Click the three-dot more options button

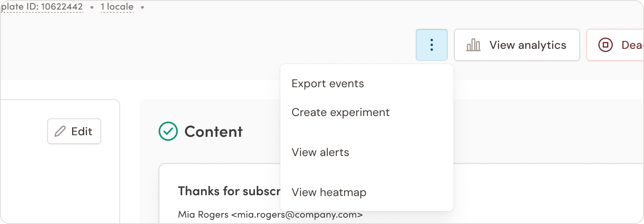432,45
